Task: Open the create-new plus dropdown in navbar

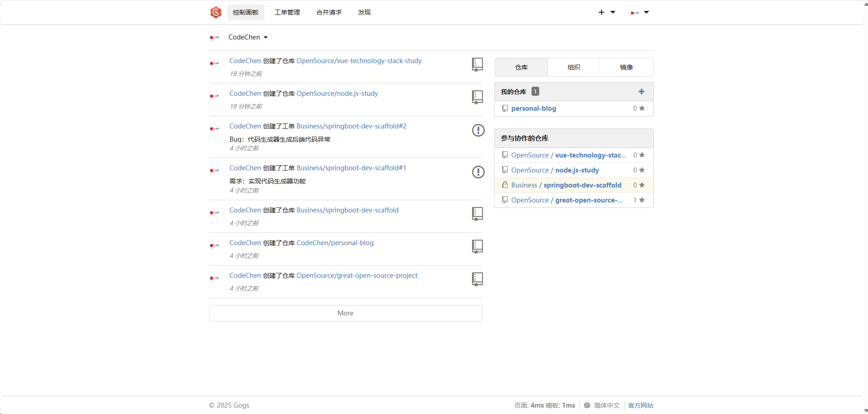Action: pos(606,12)
